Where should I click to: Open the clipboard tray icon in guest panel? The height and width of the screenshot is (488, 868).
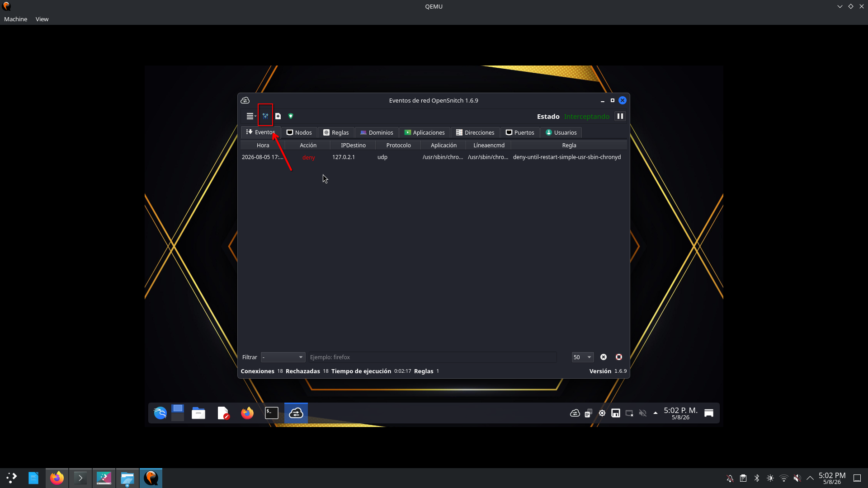(589, 413)
